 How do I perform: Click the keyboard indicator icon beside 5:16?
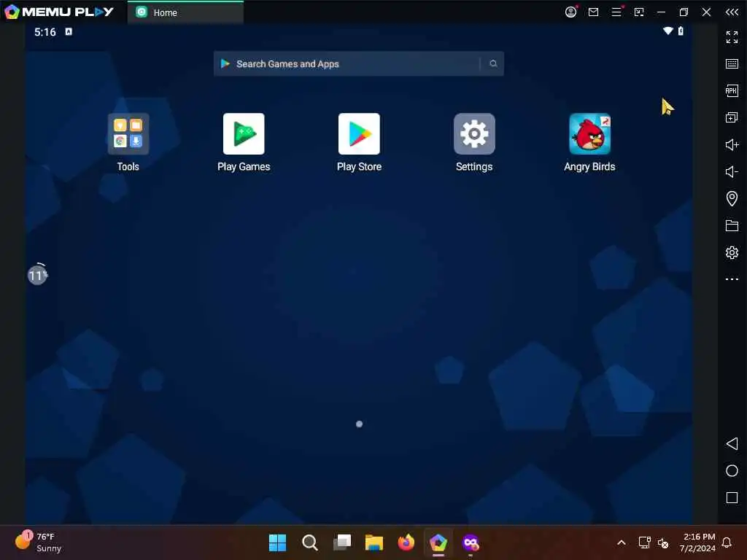tap(69, 31)
